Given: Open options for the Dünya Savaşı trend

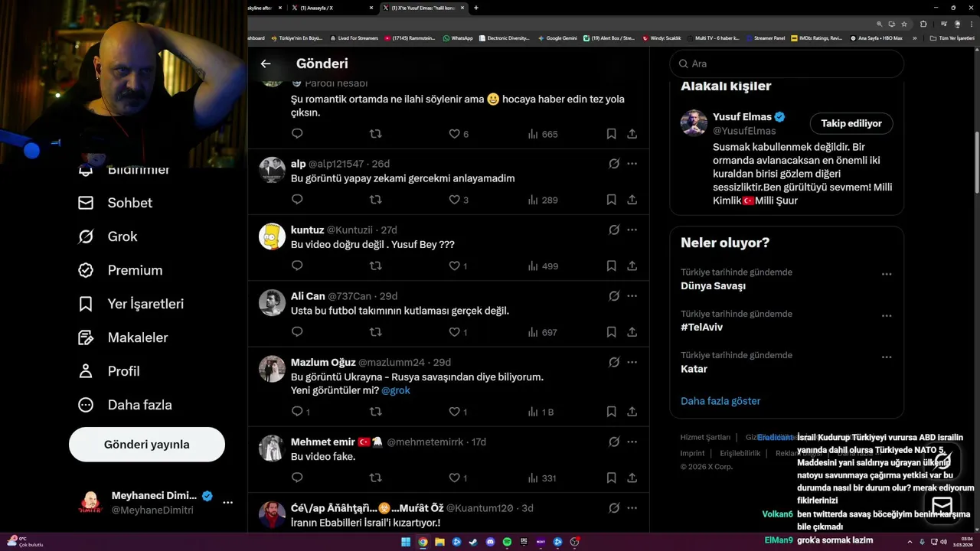Looking at the screenshot, I should (887, 274).
